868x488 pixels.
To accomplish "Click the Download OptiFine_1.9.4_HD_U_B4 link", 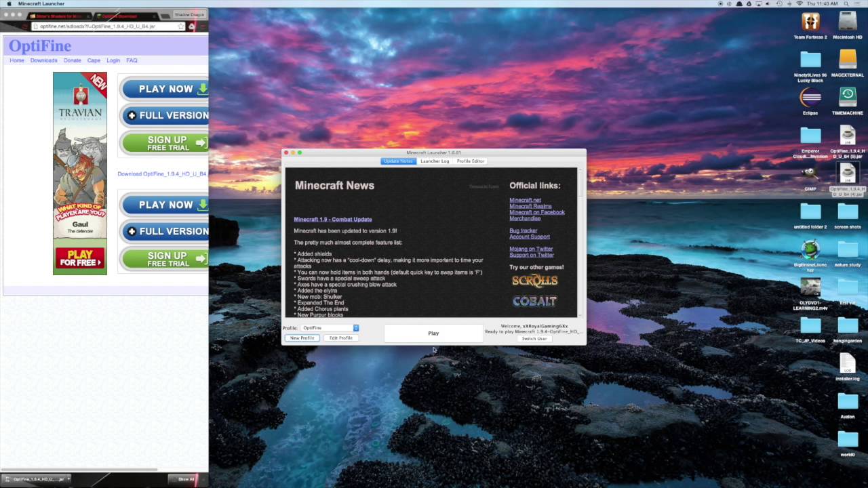I will (162, 174).
